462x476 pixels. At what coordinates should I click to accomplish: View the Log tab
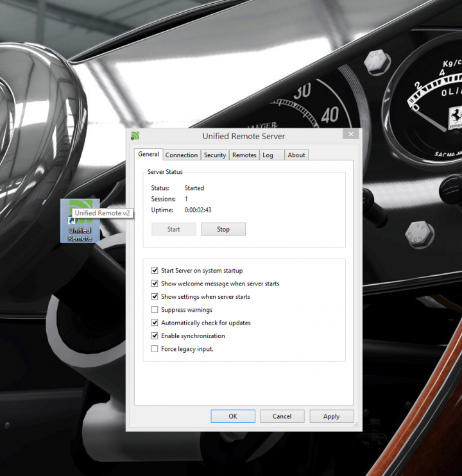[x=271, y=155]
